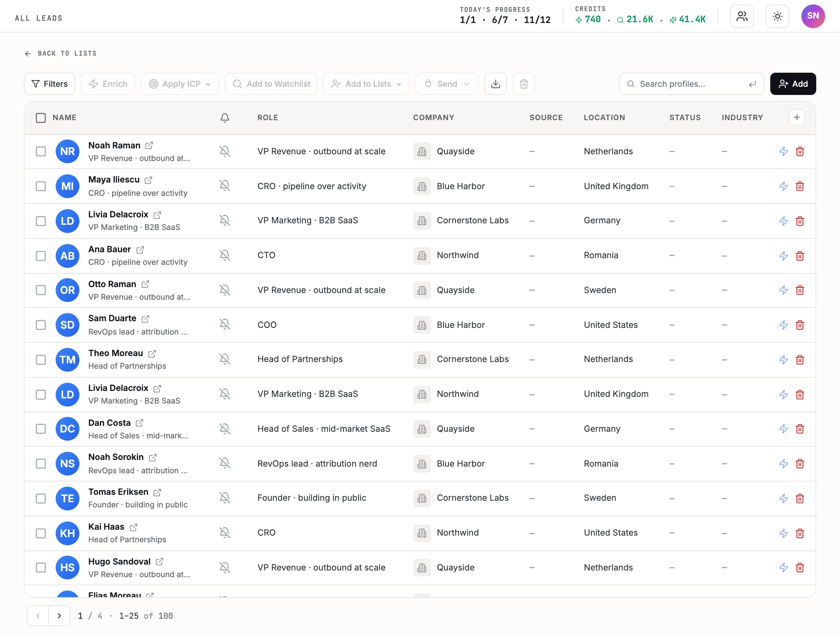Toggle notification bell for Theo Moreau
The width and height of the screenshot is (840, 638).
point(225,359)
